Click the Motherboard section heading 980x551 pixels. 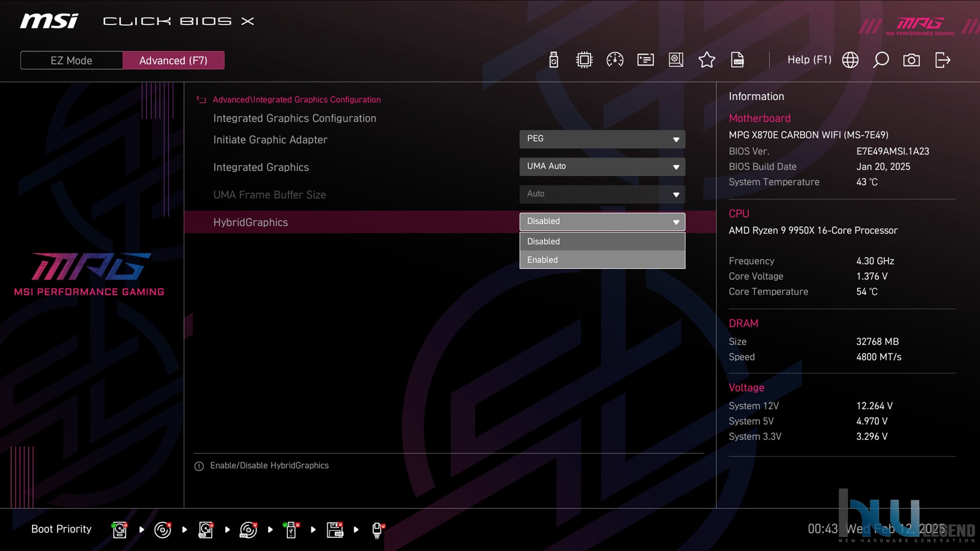click(x=759, y=118)
